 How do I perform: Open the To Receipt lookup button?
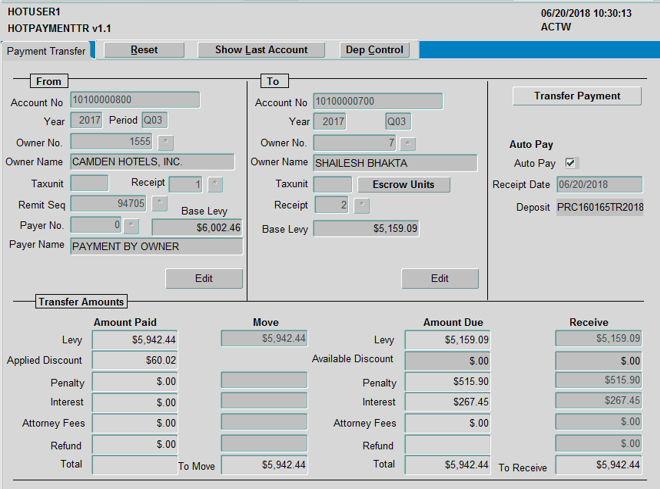pyautogui.click(x=362, y=206)
